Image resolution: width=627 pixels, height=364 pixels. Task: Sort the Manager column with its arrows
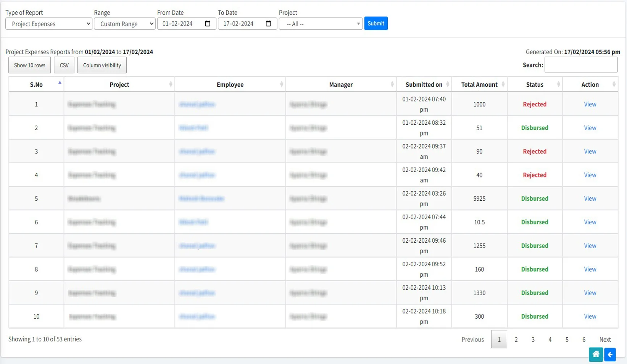(x=392, y=84)
